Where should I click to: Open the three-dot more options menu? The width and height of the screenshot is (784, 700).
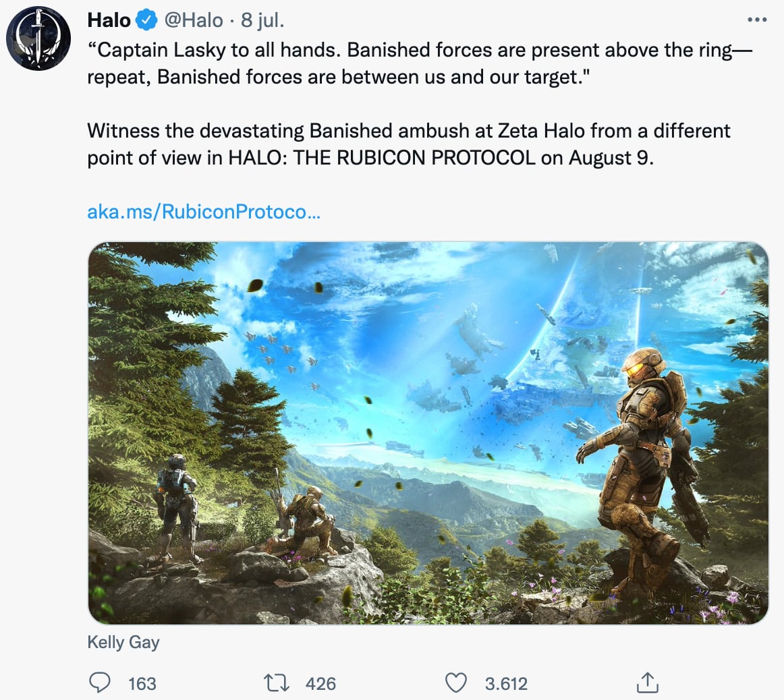point(757,20)
